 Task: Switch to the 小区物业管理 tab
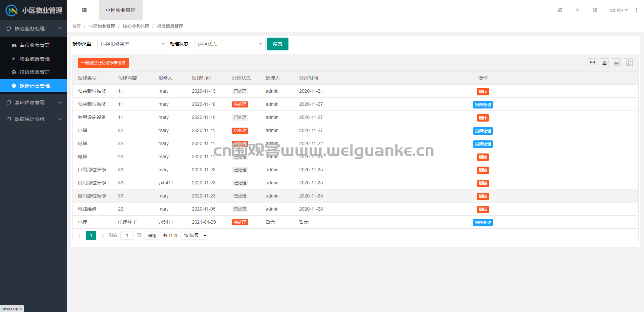[x=121, y=10]
